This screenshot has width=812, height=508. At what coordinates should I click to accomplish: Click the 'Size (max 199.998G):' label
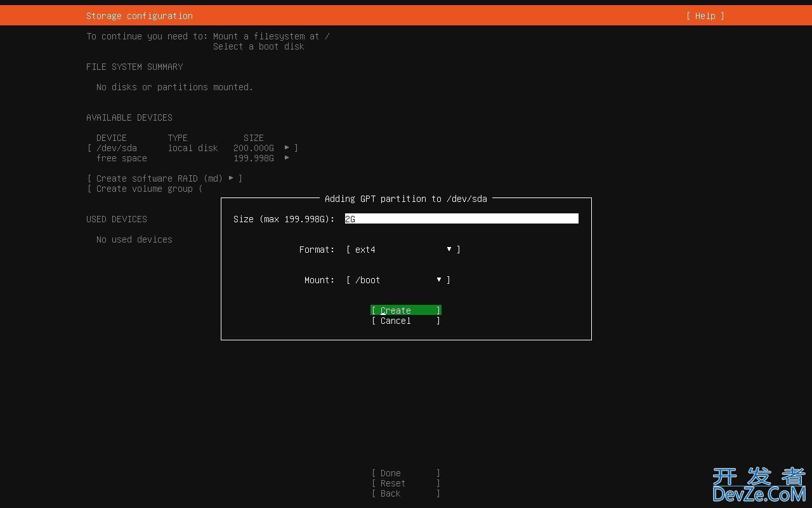(x=284, y=219)
